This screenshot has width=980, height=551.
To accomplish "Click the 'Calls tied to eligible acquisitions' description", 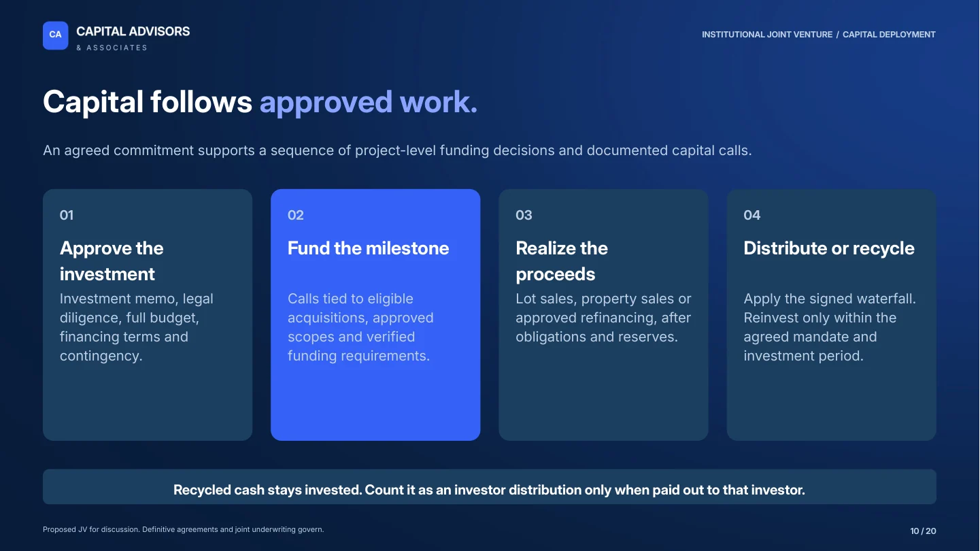I will click(360, 327).
